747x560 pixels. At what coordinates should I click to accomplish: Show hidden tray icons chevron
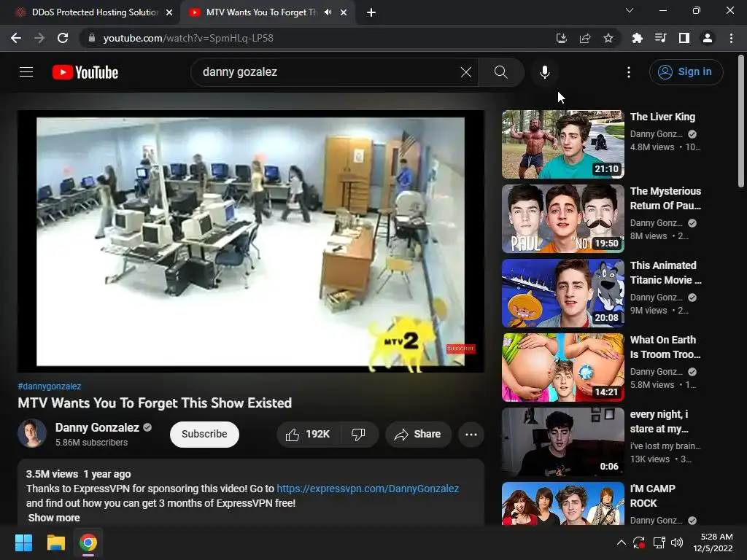tap(622, 542)
